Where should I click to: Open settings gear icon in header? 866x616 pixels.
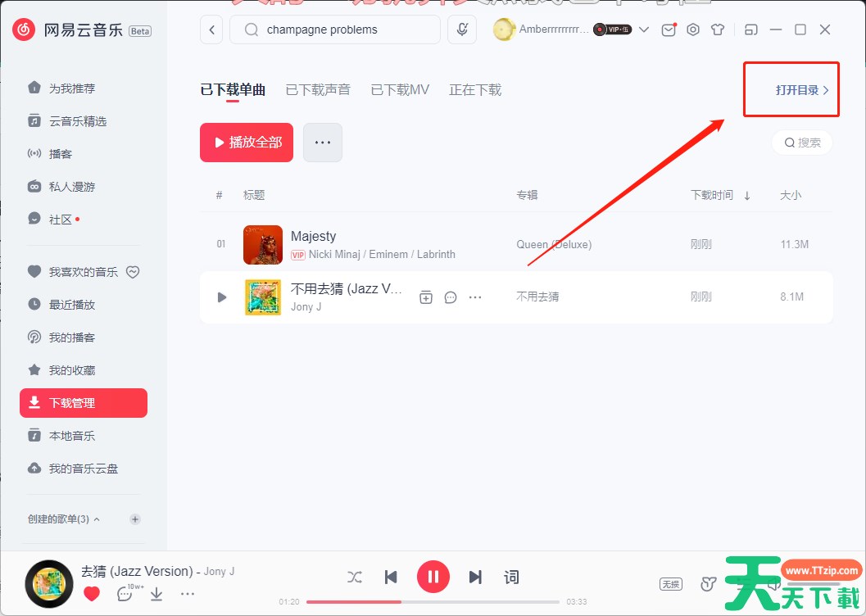pyautogui.click(x=693, y=29)
